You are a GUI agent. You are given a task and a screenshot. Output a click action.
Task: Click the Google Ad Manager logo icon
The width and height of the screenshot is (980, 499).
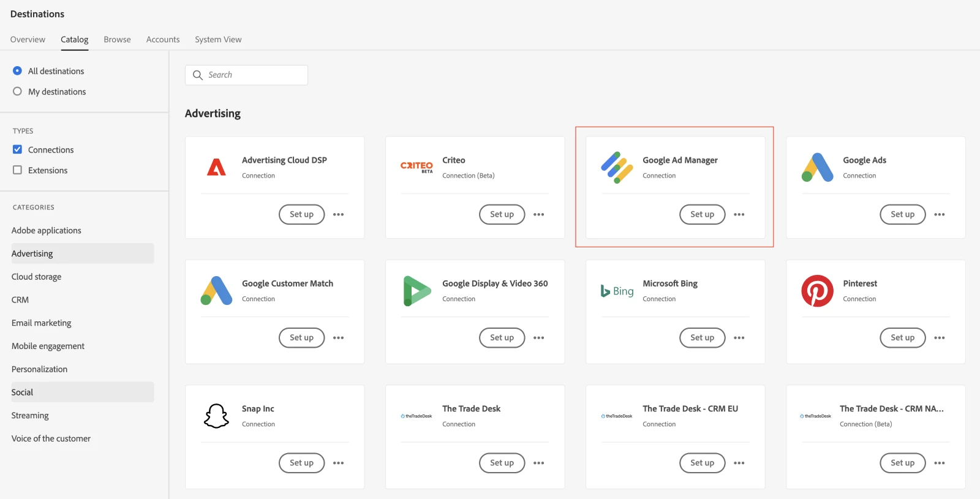click(x=617, y=167)
